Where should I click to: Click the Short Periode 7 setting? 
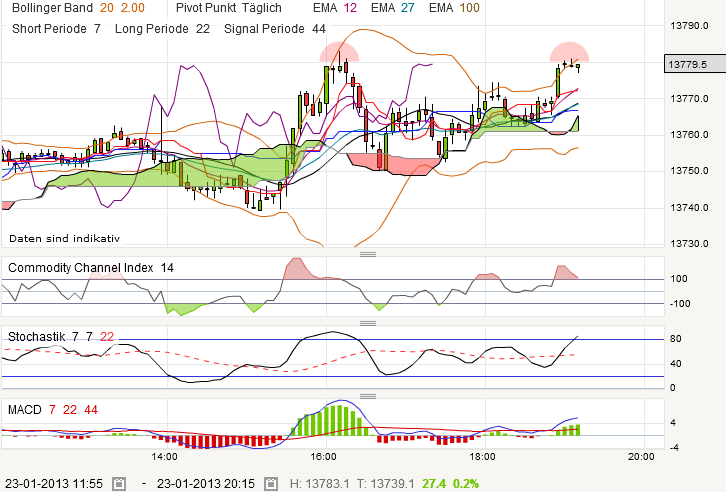pyautogui.click(x=56, y=29)
